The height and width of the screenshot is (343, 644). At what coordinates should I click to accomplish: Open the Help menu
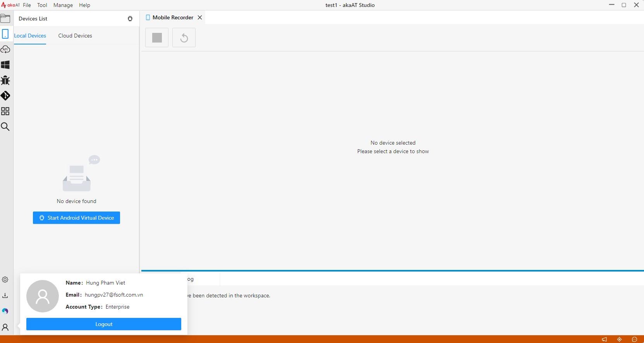click(x=84, y=5)
